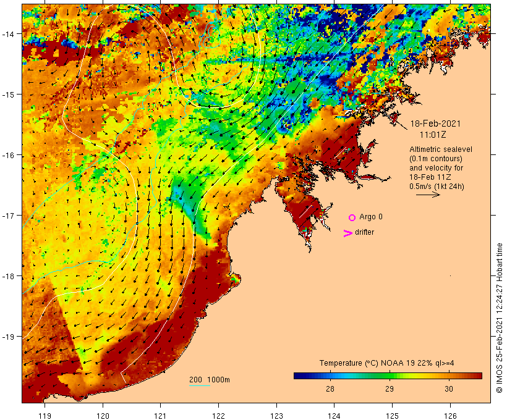Click the longitude label '123'
The image size is (507, 420).
276,416
